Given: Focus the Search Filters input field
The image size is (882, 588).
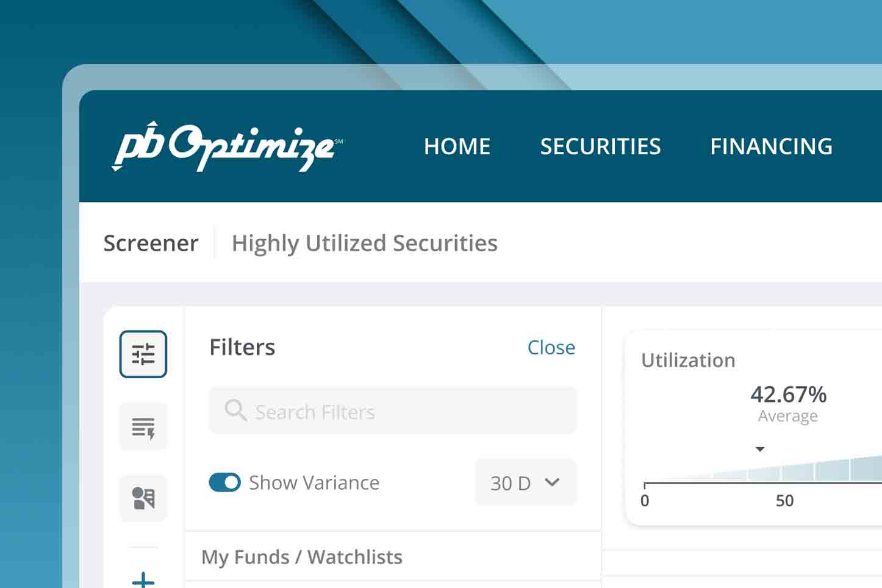Looking at the screenshot, I should coord(403,411).
